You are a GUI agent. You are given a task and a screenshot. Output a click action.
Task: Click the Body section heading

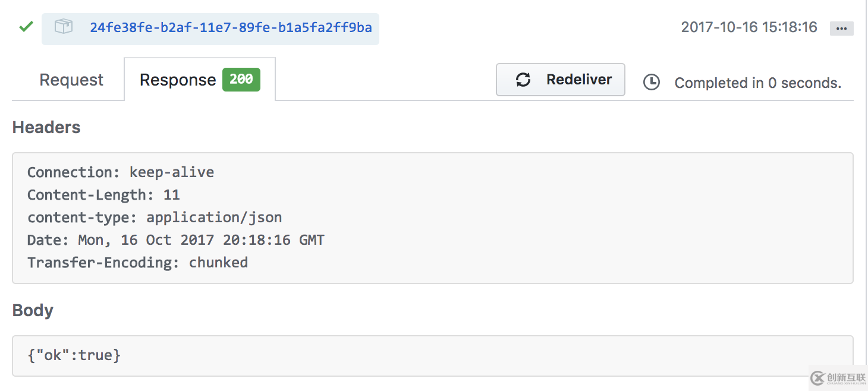[x=33, y=310]
